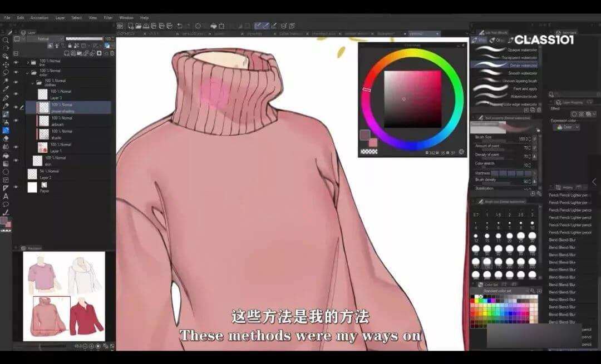Click the hue ring on color wheel
601x364 pixels.
412,53
